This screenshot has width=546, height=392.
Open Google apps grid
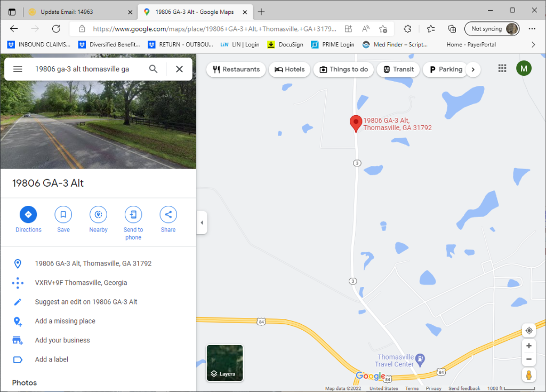pyautogui.click(x=502, y=68)
